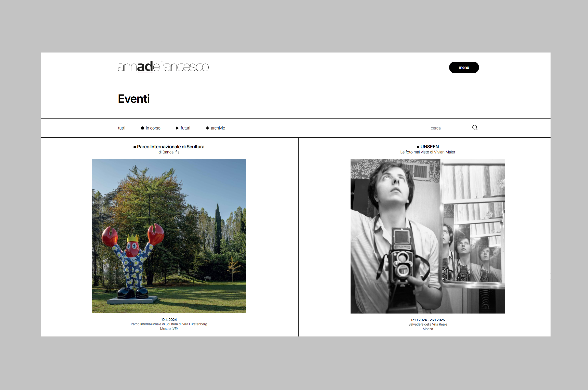Filter events by 'futuri'
588x390 pixels.
tap(183, 128)
